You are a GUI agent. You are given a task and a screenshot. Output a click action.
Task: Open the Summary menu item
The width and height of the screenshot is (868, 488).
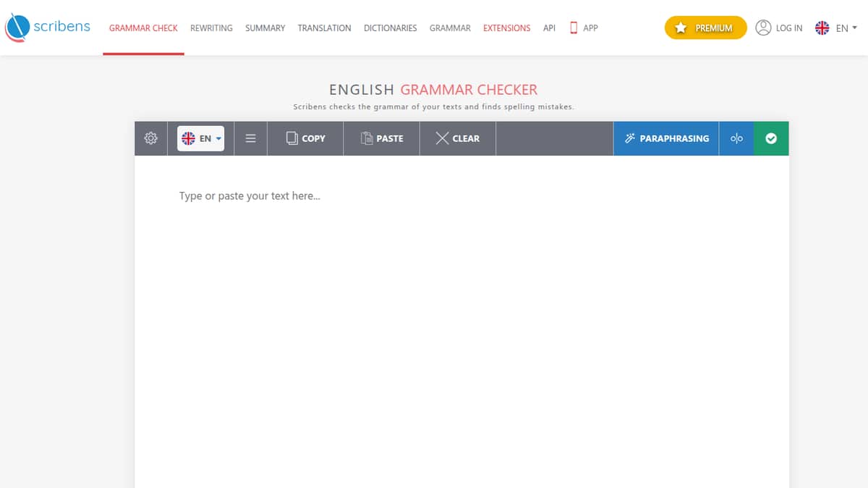coord(265,28)
